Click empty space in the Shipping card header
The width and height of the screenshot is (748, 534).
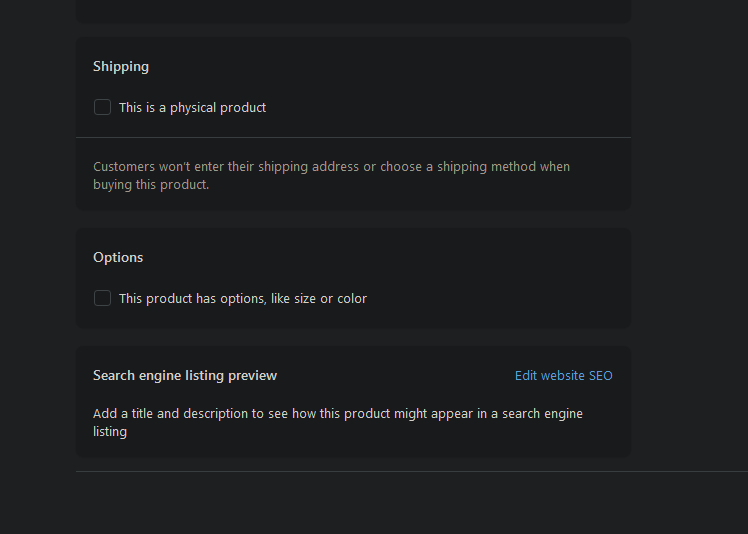click(x=400, y=66)
